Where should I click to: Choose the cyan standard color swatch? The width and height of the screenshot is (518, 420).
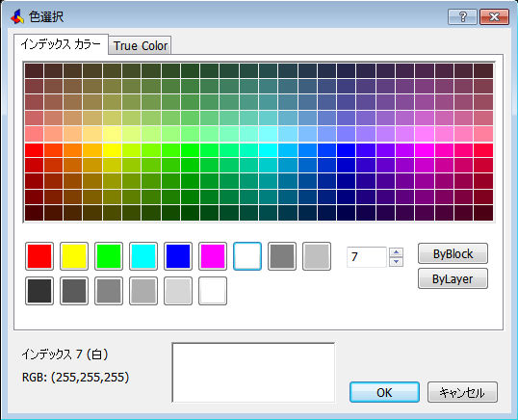[143, 256]
